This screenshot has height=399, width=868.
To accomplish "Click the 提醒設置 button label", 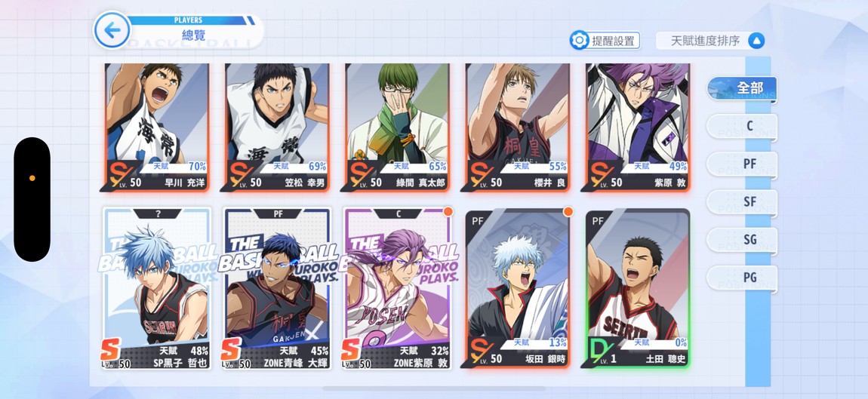I will pyautogui.click(x=614, y=41).
